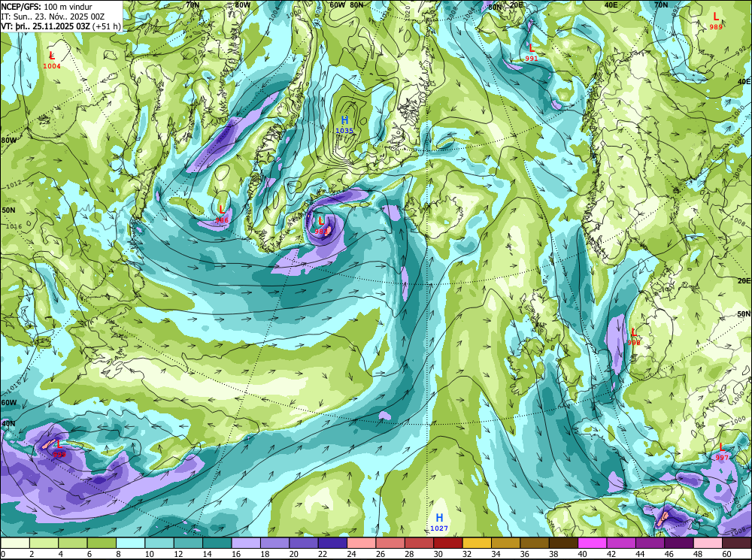Click the '40E' label on the top edge

point(611,5)
